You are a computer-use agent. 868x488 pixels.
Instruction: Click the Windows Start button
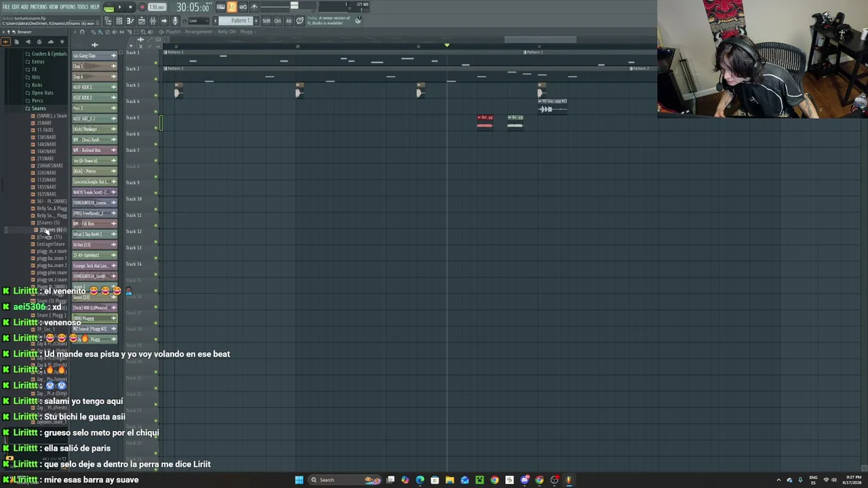(298, 480)
